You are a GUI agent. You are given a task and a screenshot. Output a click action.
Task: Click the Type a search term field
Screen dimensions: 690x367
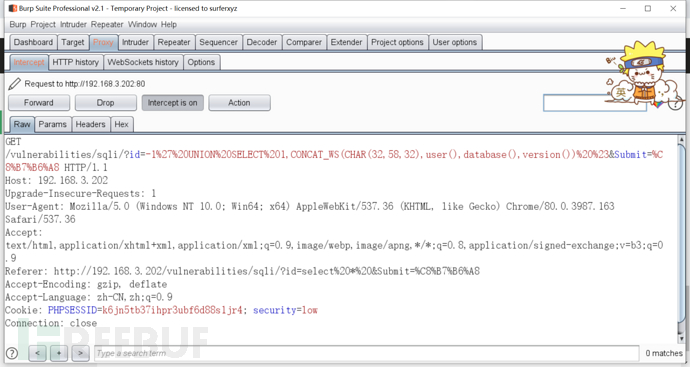pyautogui.click(x=366, y=353)
